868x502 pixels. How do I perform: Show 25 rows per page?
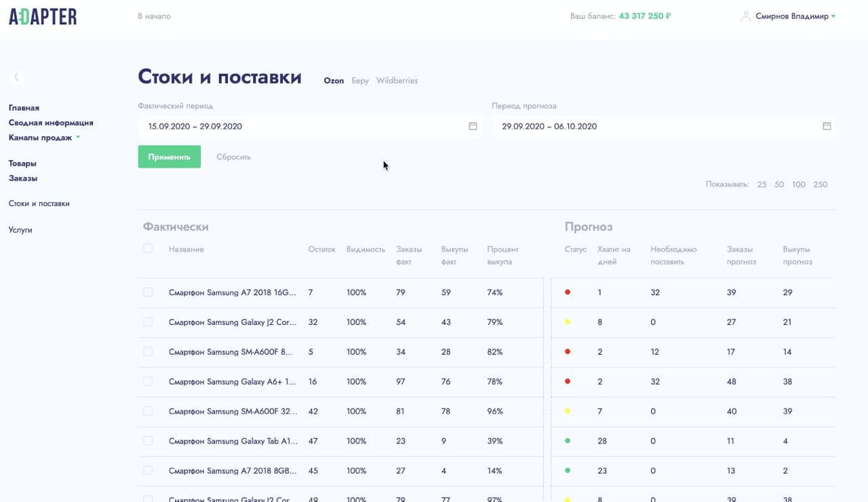[x=762, y=185]
